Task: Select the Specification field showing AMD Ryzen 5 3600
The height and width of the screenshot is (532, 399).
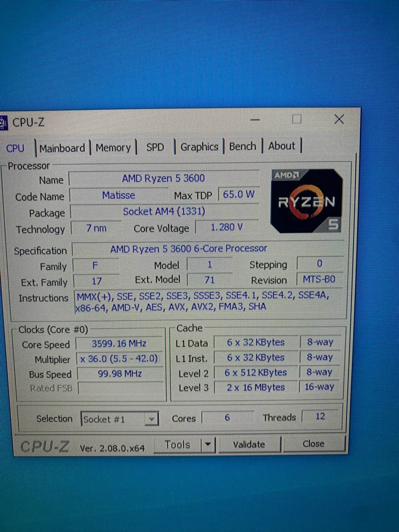Action: coord(188,248)
